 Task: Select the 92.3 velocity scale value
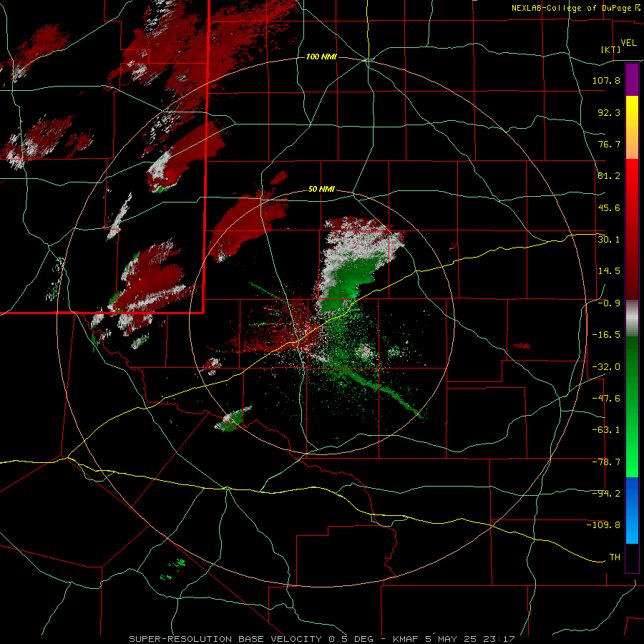pyautogui.click(x=609, y=112)
